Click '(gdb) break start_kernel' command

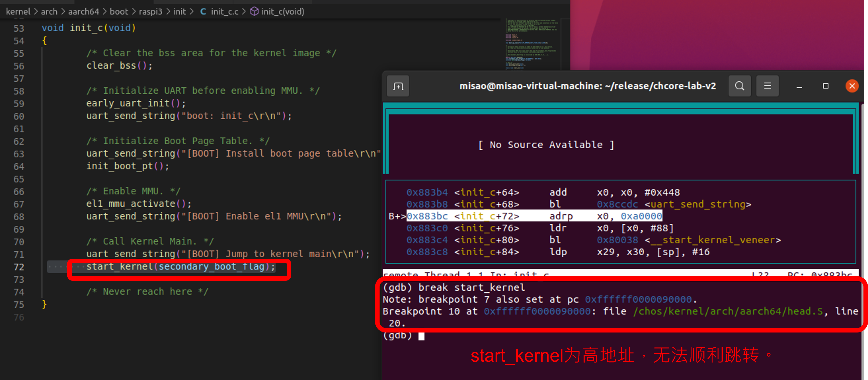tap(454, 287)
